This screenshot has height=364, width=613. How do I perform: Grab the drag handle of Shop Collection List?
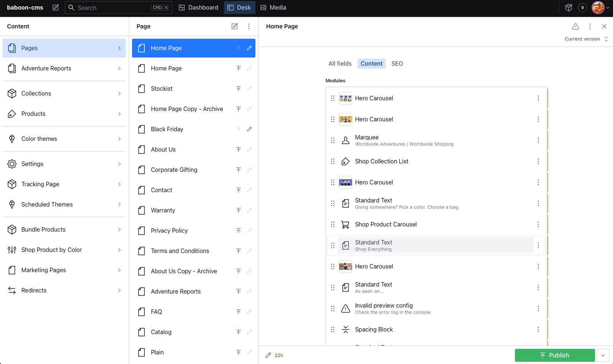click(333, 162)
